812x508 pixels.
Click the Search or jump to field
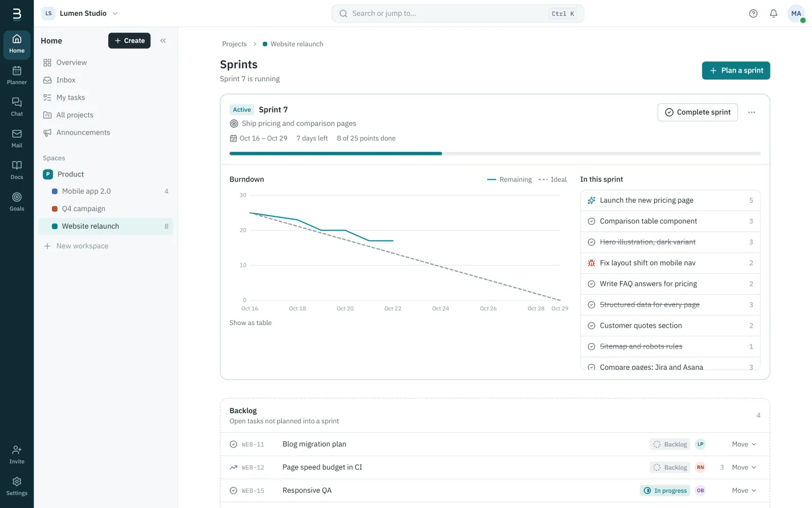click(457, 14)
